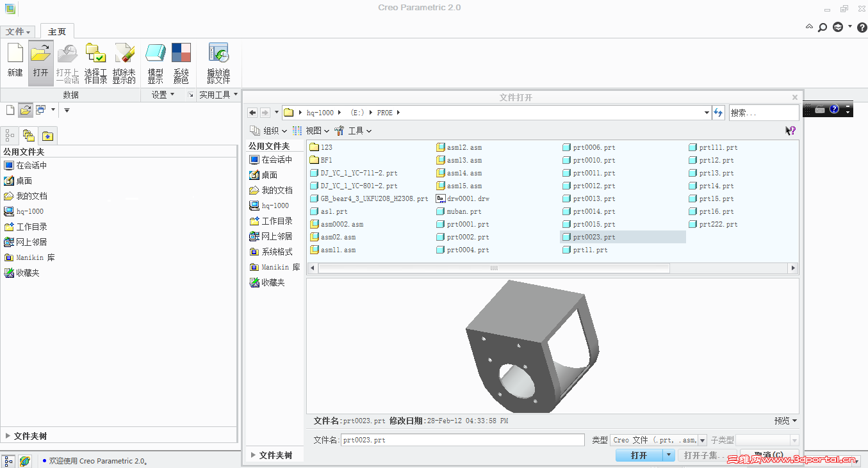Image resolution: width=868 pixels, height=468 pixels.
Task: Select the file muban.prt
Action: coord(459,211)
